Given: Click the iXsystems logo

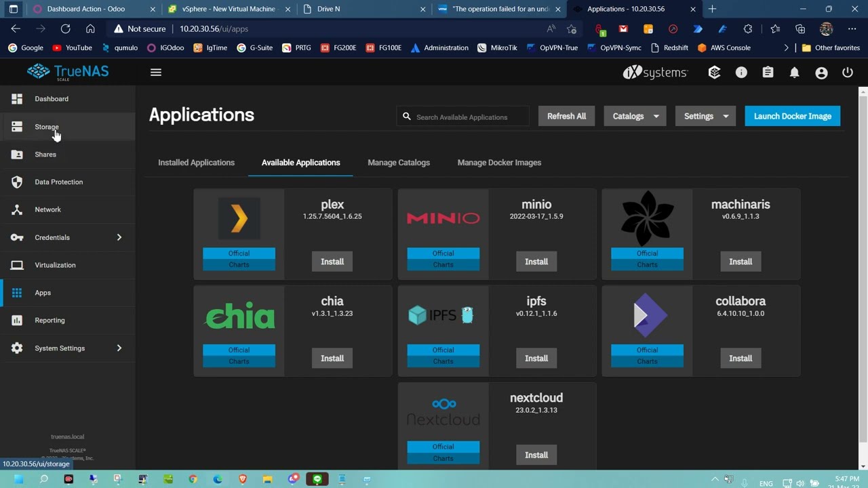Looking at the screenshot, I should point(655,73).
